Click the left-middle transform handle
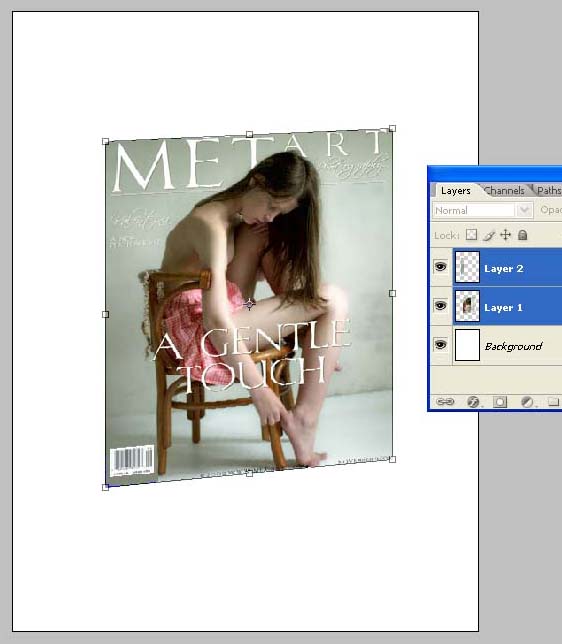 point(106,314)
